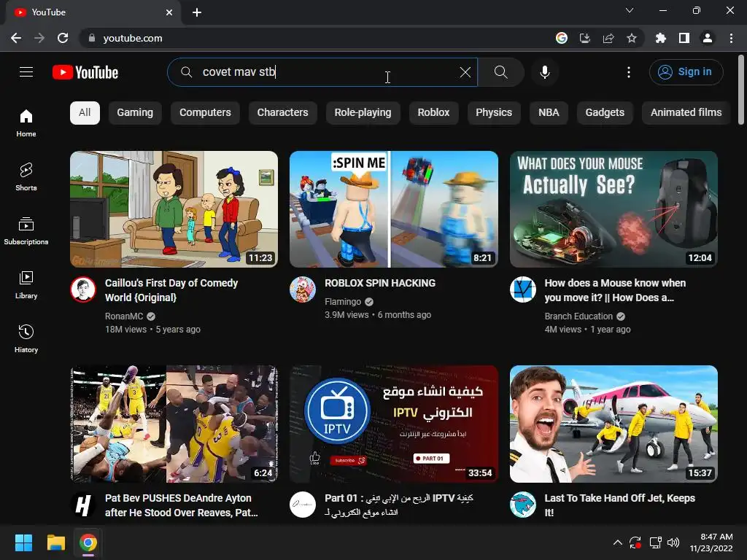The width and height of the screenshot is (747, 560).
Task: Go to Home in the sidebar
Action: point(26,122)
